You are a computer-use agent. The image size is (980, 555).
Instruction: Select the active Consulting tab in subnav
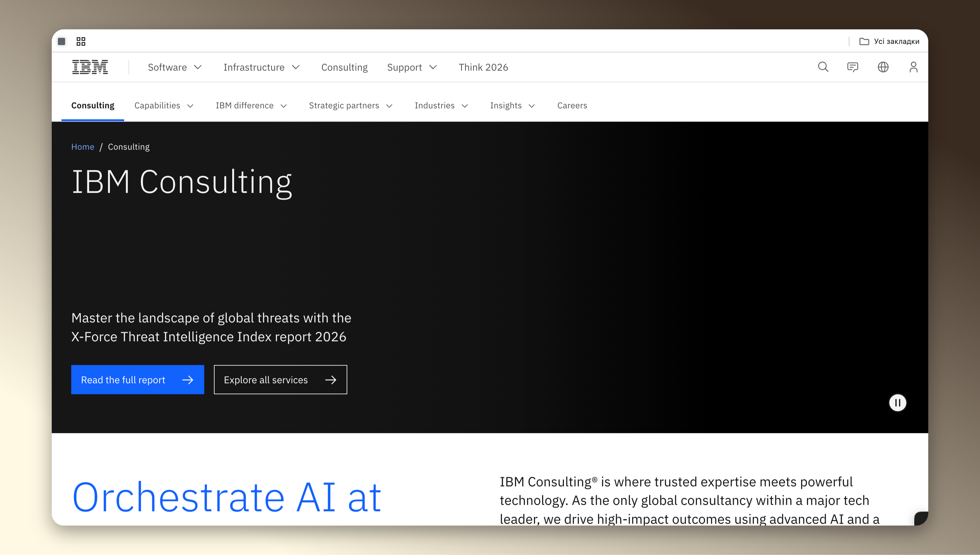[93, 105]
